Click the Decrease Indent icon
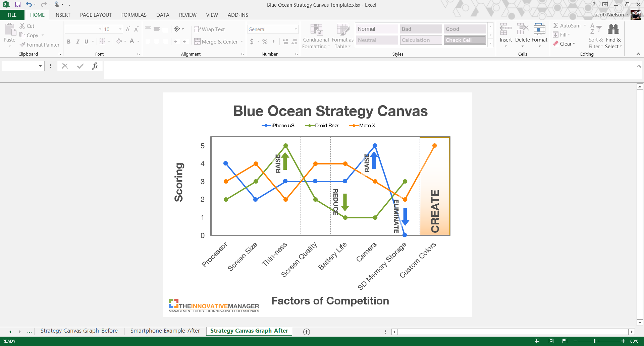Viewport: 644px width, 346px height. 177,42
